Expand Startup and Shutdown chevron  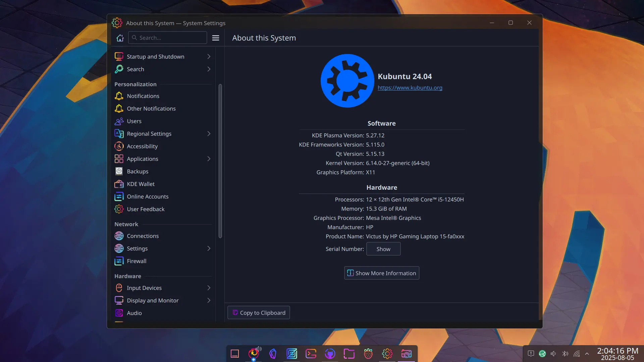tap(209, 57)
